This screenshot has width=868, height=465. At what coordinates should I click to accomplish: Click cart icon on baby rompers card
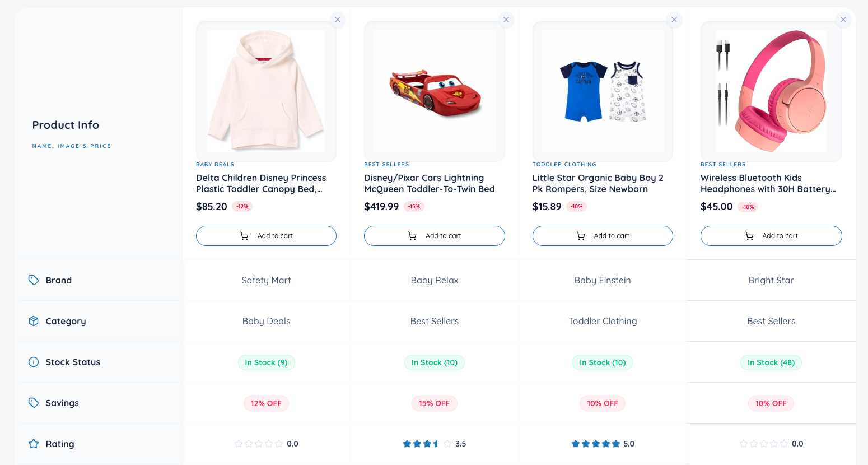point(580,235)
